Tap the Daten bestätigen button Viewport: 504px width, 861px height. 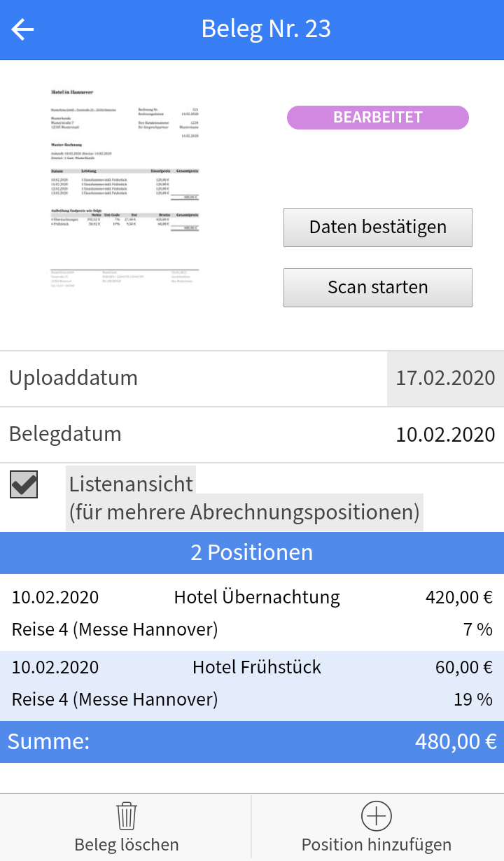click(377, 227)
